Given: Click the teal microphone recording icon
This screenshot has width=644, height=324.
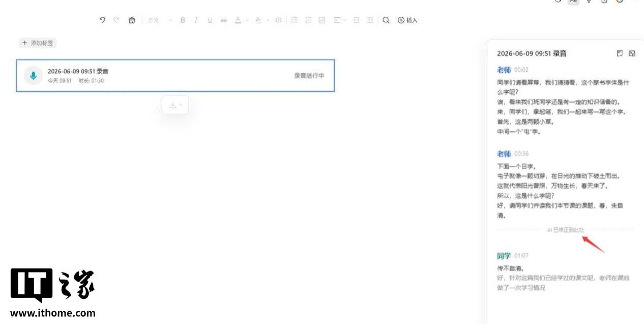Looking at the screenshot, I should [x=33, y=75].
